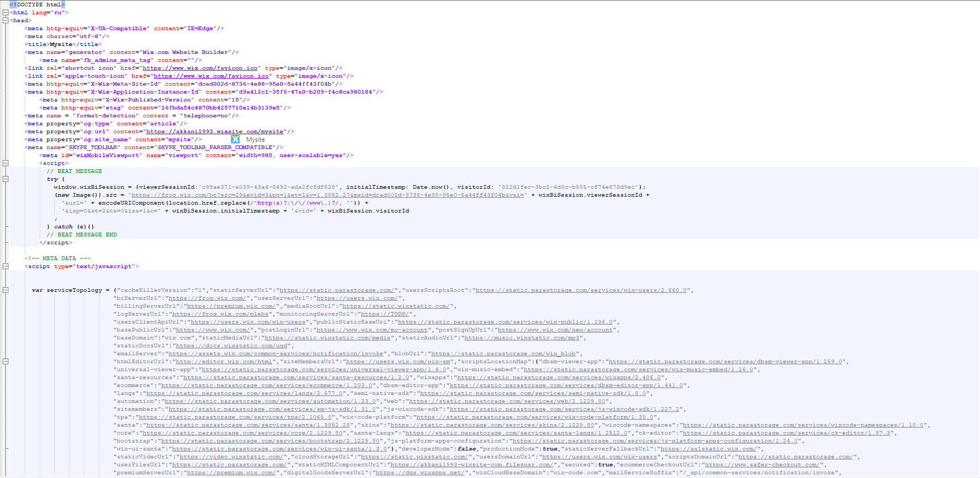Open the staticDocsUrl docs.wixstatic.com/ugd link
The width and height of the screenshot is (980, 478).
233,346
